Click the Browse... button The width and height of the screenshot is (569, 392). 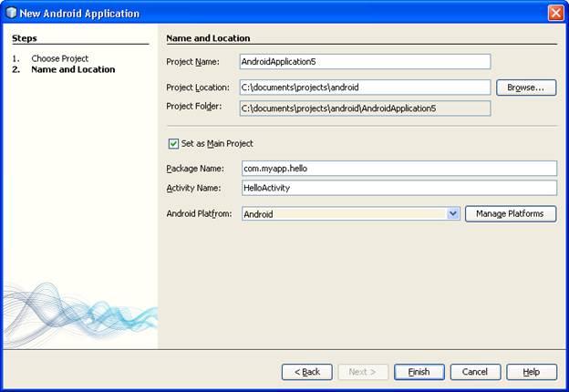pyautogui.click(x=526, y=88)
